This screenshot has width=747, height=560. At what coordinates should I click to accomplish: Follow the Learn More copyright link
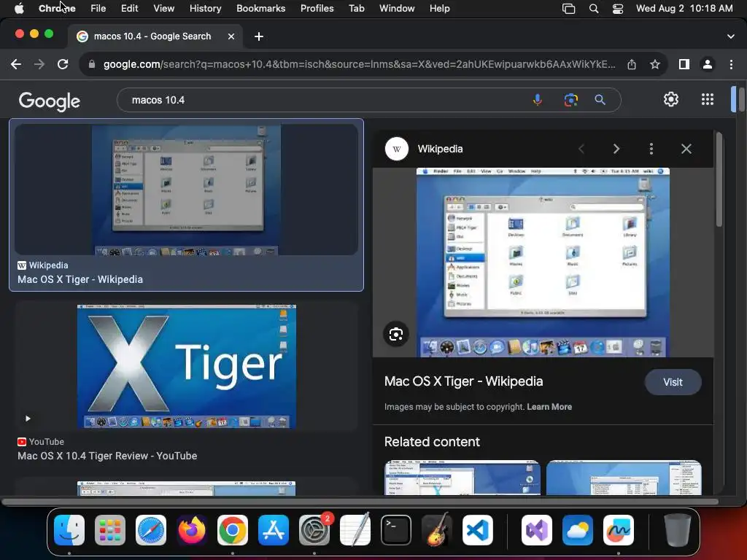pyautogui.click(x=549, y=407)
